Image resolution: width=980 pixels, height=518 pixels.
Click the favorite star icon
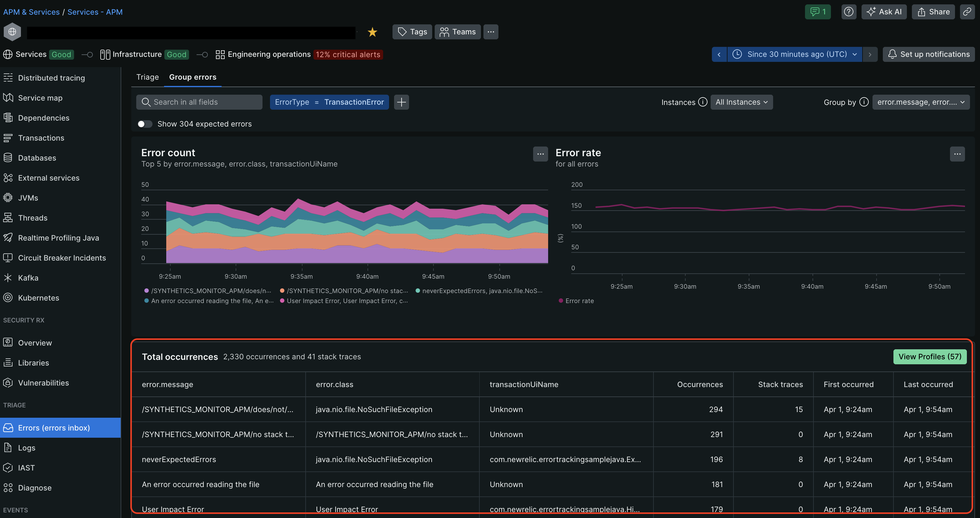372,32
